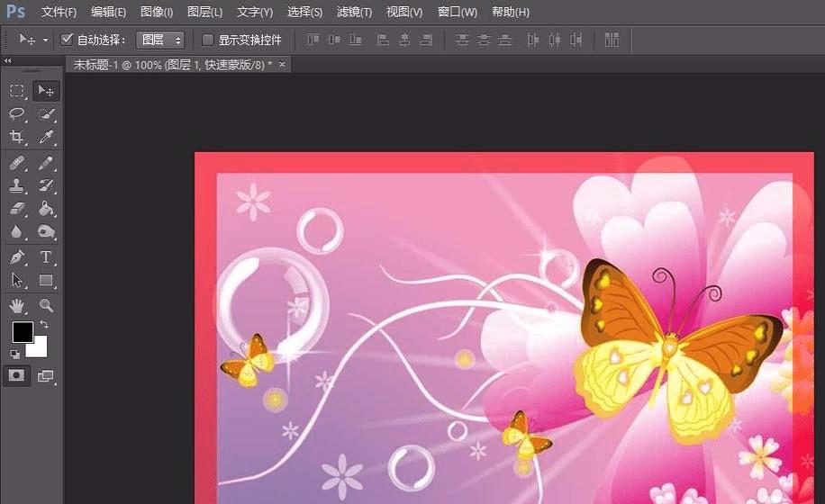Click the Auto-Align Layers button
The height and width of the screenshot is (504, 825).
(x=612, y=40)
